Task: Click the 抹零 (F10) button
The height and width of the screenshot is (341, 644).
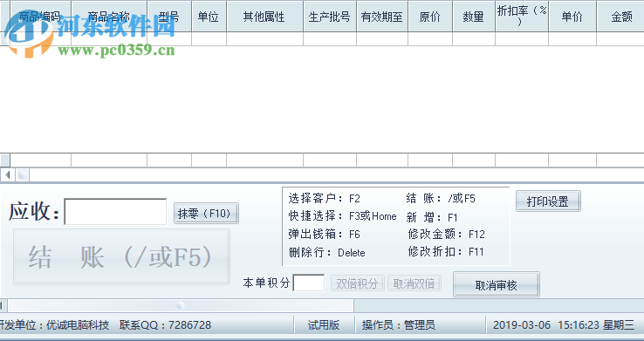Action: 206,214
